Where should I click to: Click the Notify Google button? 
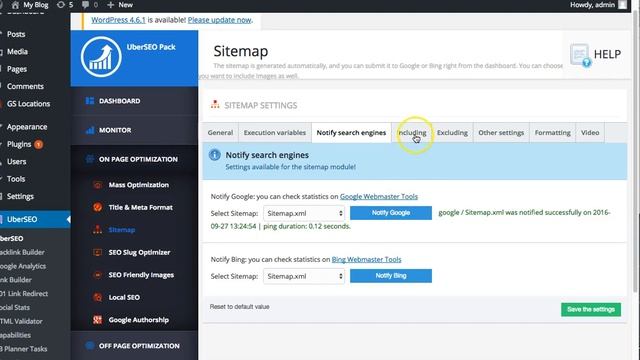tap(391, 213)
